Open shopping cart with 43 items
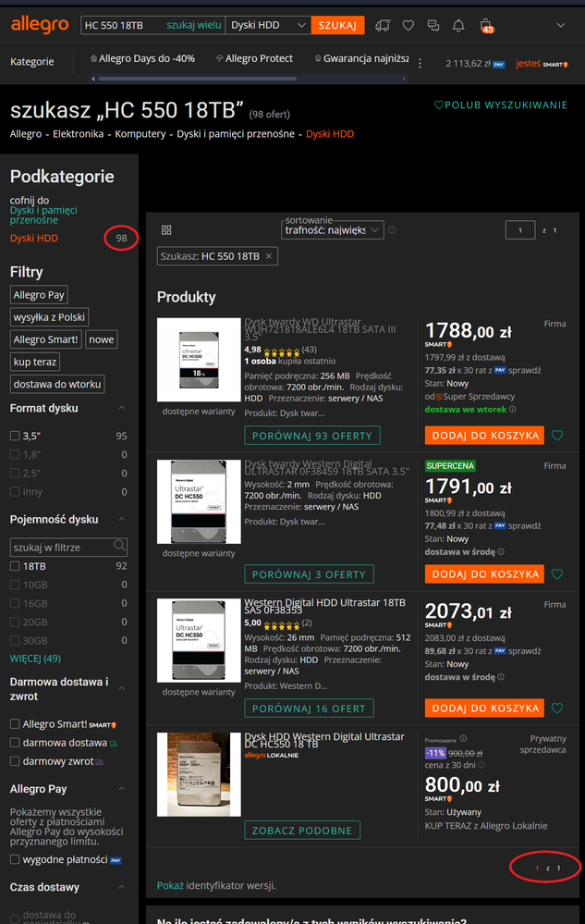 [486, 25]
